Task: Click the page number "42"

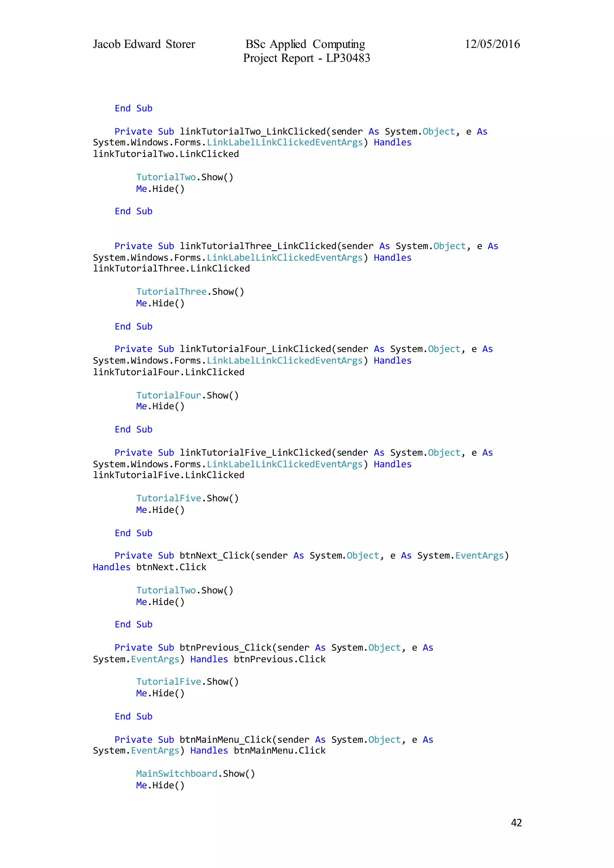Action: click(x=517, y=823)
